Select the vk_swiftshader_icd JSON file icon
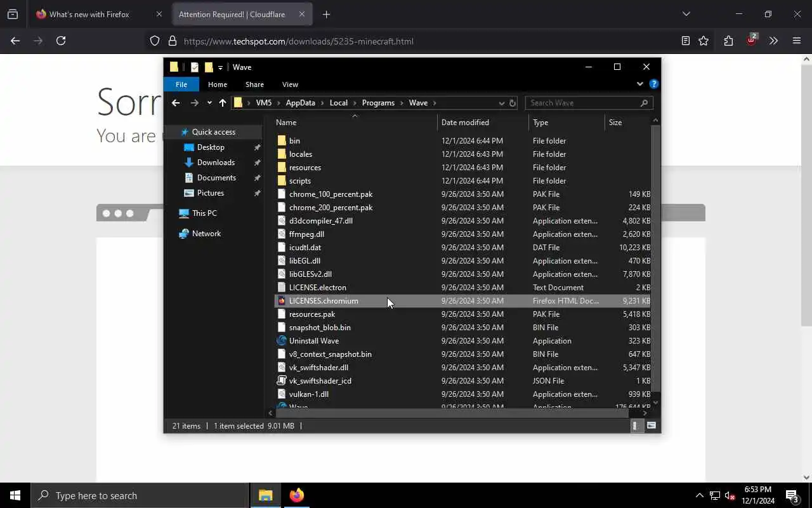The height and width of the screenshot is (508, 812). [x=282, y=380]
